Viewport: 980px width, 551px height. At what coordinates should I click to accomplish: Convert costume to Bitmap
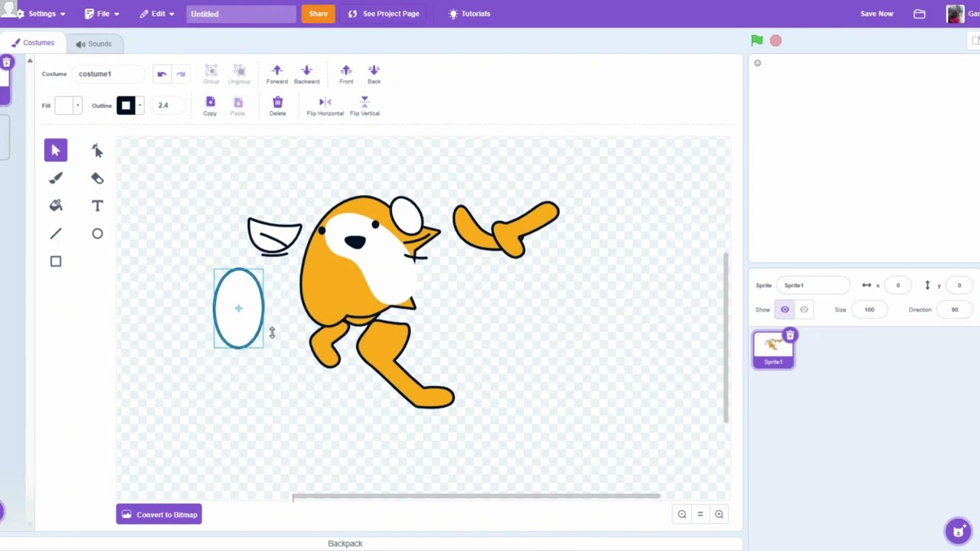coord(159,514)
